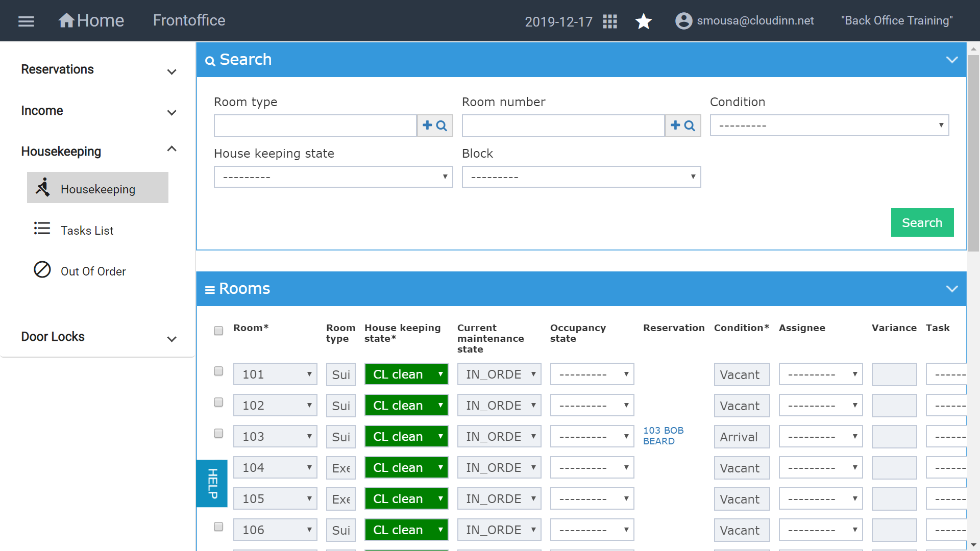Open room 102 assignee dropdown

(x=821, y=406)
